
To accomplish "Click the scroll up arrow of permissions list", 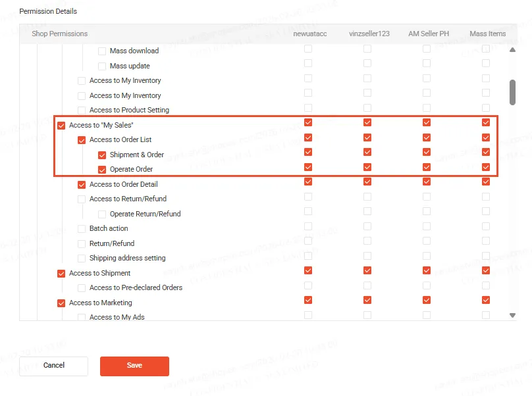I will (x=513, y=50).
